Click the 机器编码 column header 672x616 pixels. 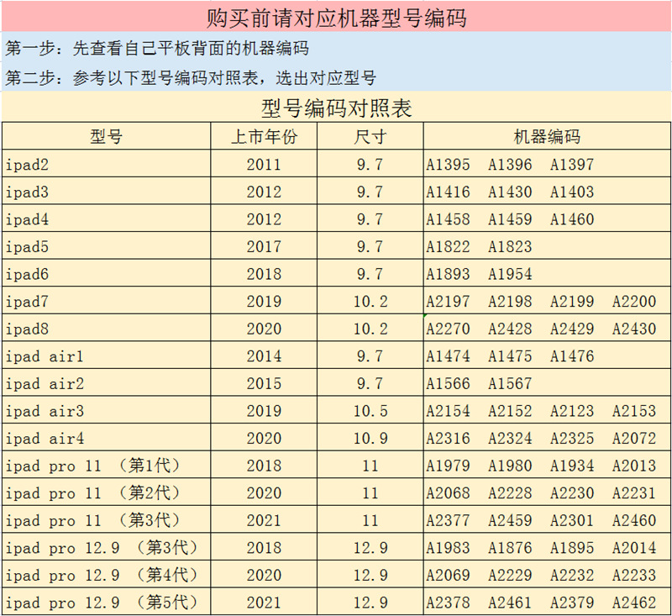[547, 137]
